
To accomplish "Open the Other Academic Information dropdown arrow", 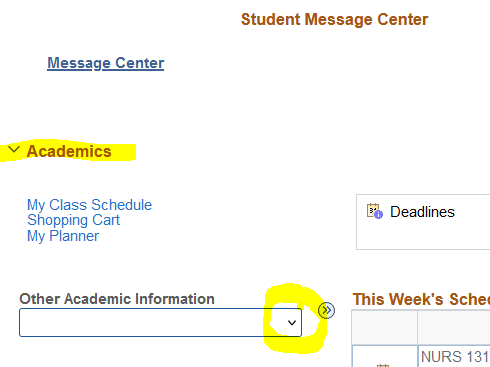I will [x=292, y=323].
